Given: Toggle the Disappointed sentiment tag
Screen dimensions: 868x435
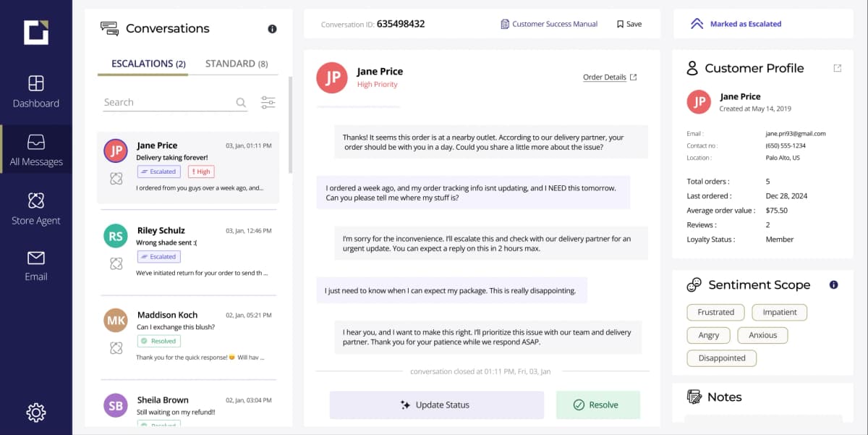Looking at the screenshot, I should pyautogui.click(x=721, y=358).
